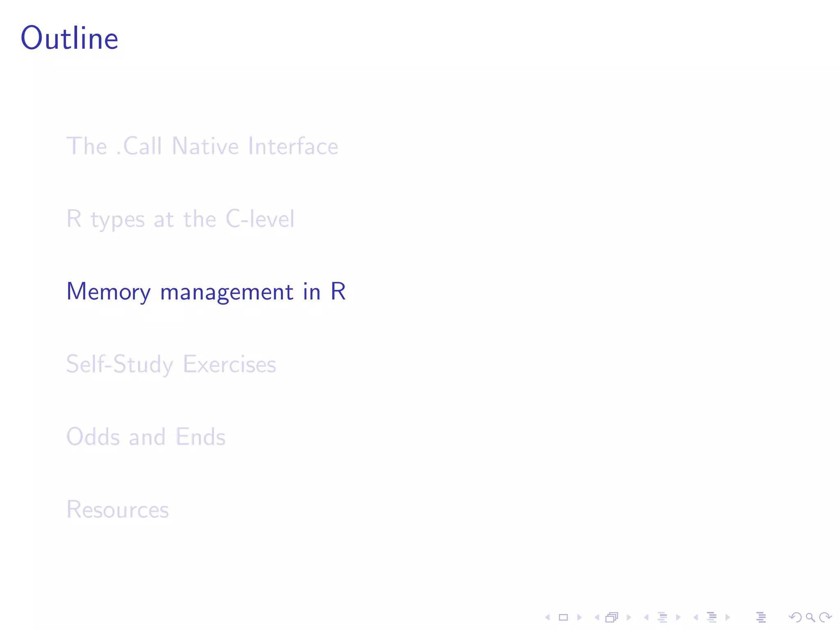Open 'Memory management in R' section

(x=206, y=292)
